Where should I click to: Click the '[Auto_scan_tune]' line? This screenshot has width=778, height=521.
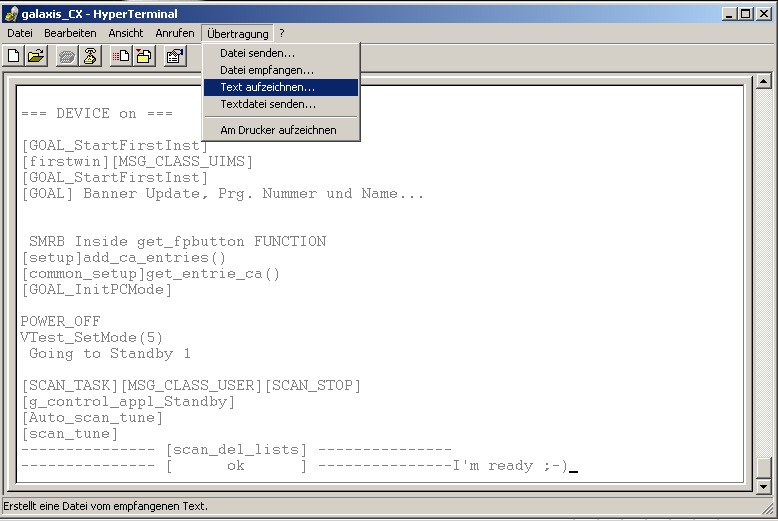tap(92, 418)
